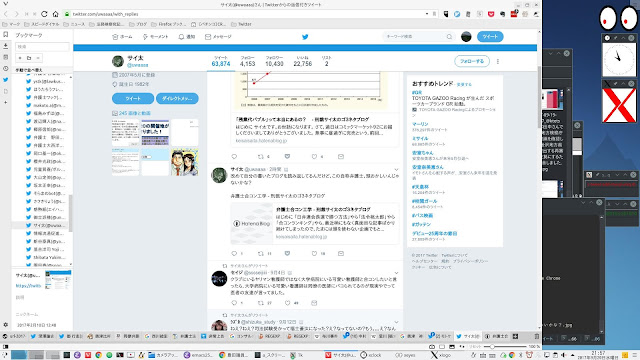Open the address bar dropdown arrow
Viewport: 640px width, 360px height.
point(427,14)
